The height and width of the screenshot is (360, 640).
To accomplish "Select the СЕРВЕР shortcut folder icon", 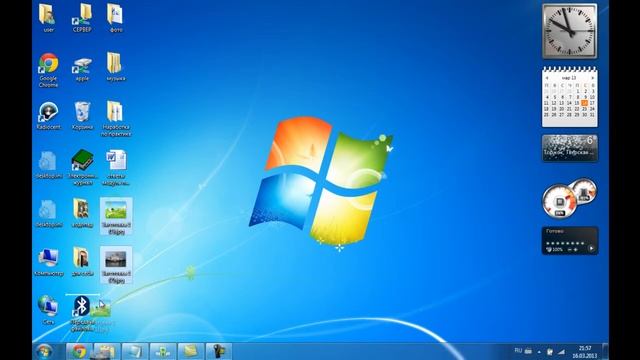I will point(82,18).
